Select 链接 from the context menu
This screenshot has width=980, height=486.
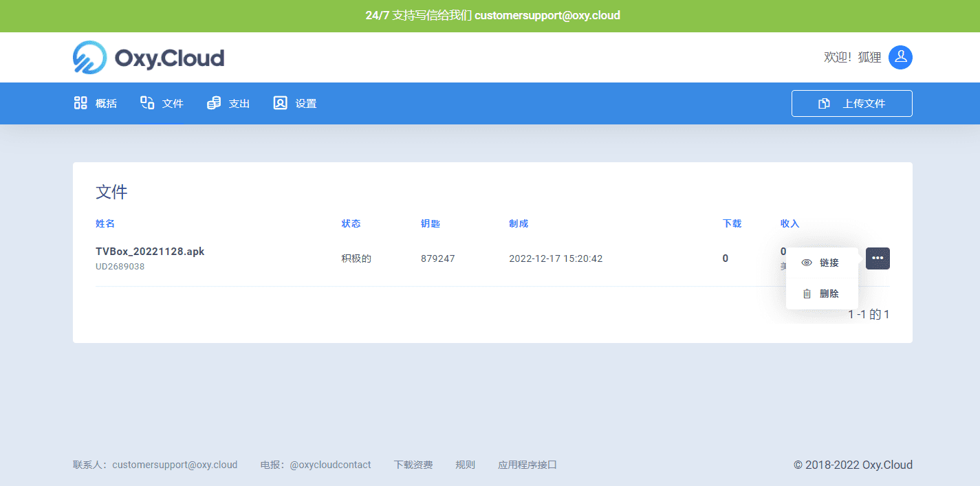click(x=829, y=263)
